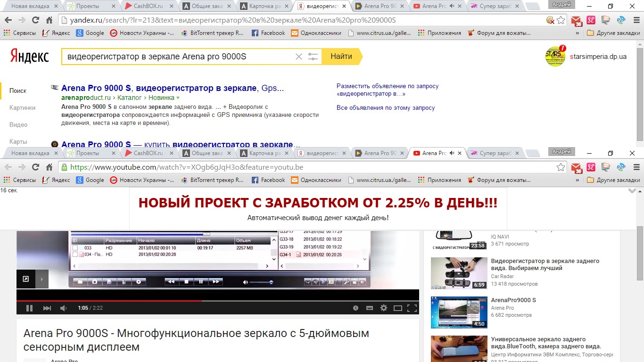Bookmark the Yandex search page with the star
The image size is (644, 362).
click(561, 20)
